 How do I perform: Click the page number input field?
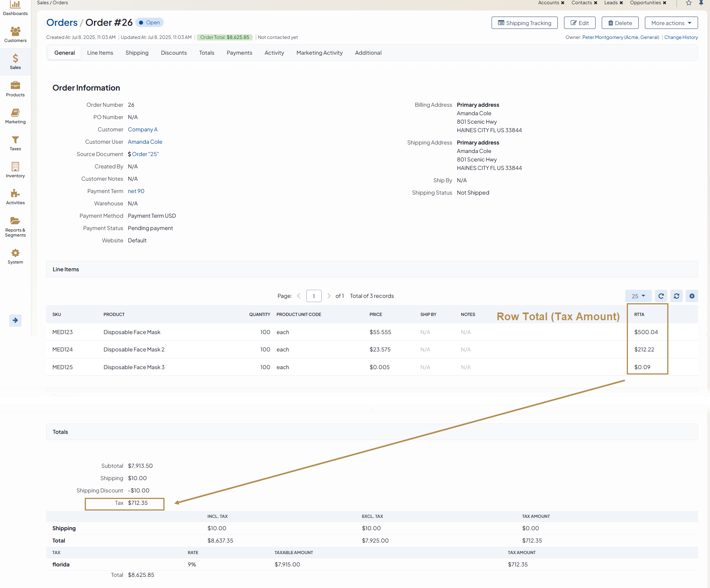point(314,296)
